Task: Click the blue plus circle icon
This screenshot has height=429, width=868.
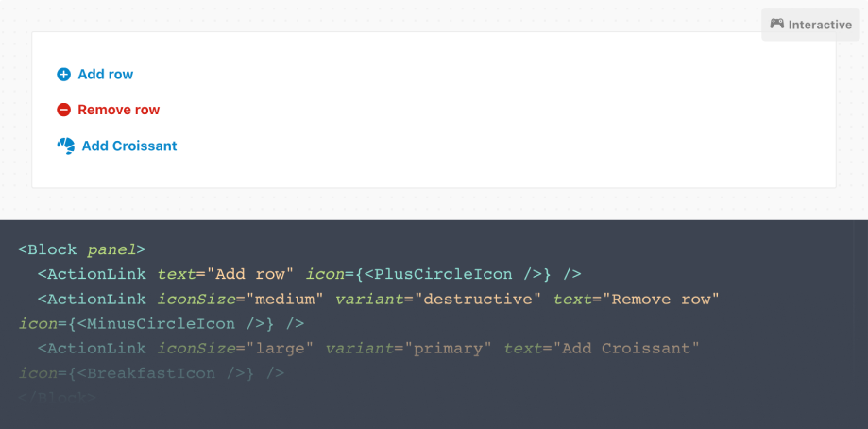Action: click(63, 74)
